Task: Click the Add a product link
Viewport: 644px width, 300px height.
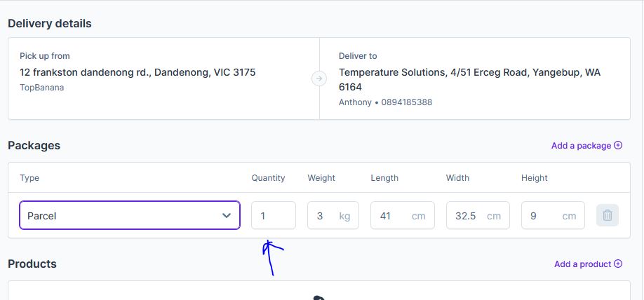Action: 582,264
